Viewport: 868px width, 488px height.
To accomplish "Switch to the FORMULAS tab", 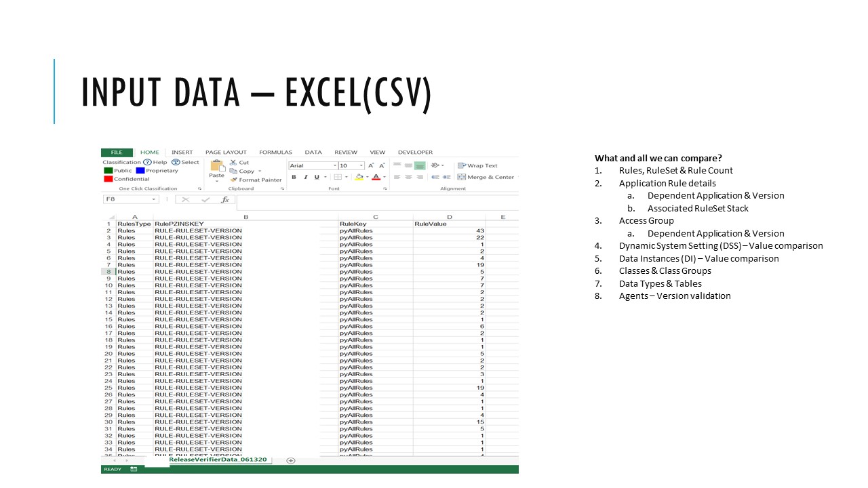I will (275, 152).
